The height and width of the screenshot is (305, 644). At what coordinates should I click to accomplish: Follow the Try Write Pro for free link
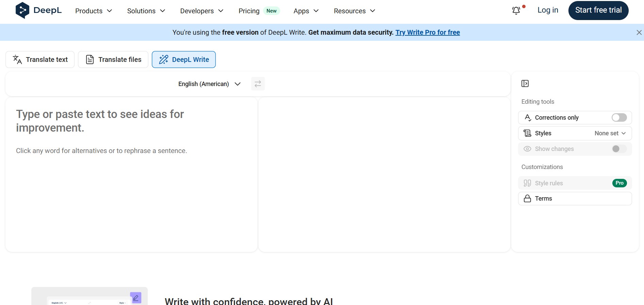pyautogui.click(x=428, y=32)
